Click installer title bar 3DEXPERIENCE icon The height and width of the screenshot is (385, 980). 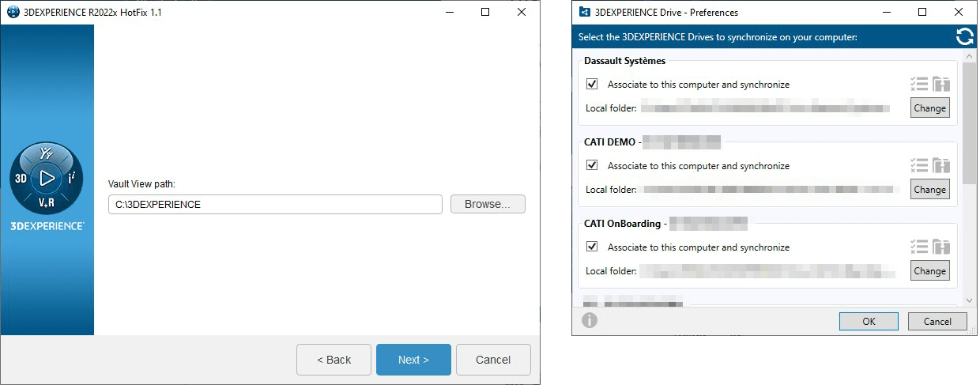coord(13,13)
